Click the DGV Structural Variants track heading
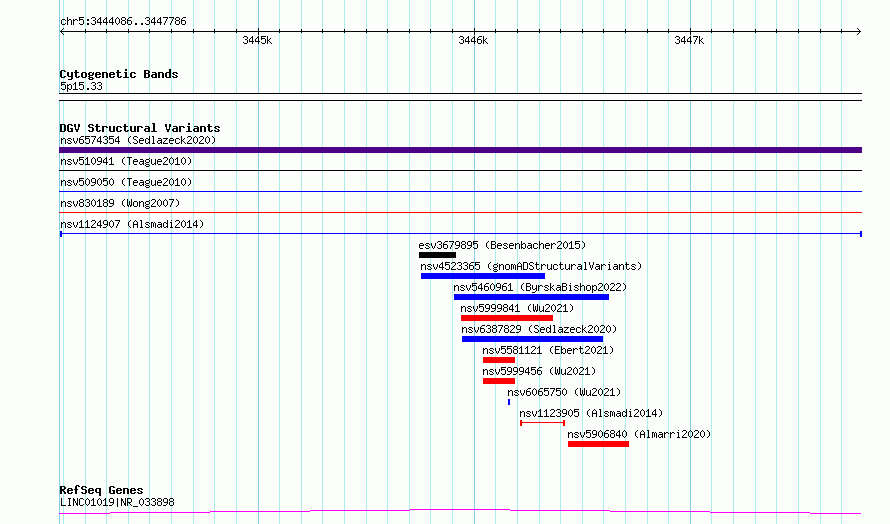The height and width of the screenshot is (524, 890). [140, 128]
